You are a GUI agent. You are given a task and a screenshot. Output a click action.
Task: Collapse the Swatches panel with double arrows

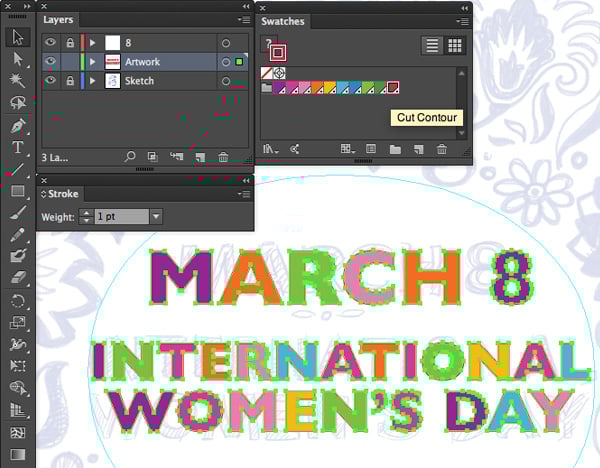pyautogui.click(x=464, y=8)
